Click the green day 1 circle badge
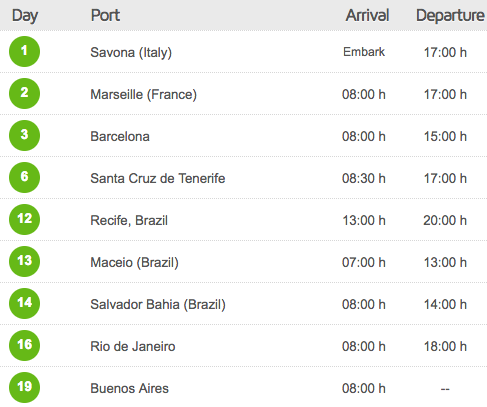The image size is (487, 407). point(24,51)
